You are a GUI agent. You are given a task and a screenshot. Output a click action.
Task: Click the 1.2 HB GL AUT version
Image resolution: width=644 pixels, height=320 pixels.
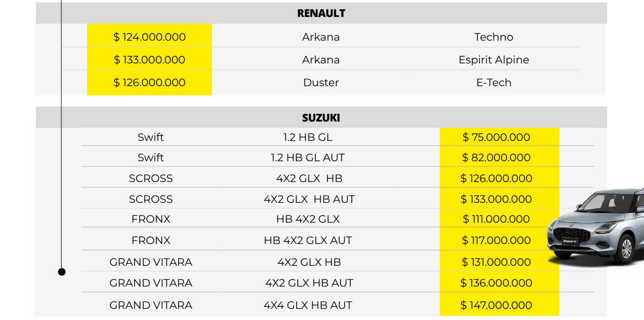(x=308, y=157)
